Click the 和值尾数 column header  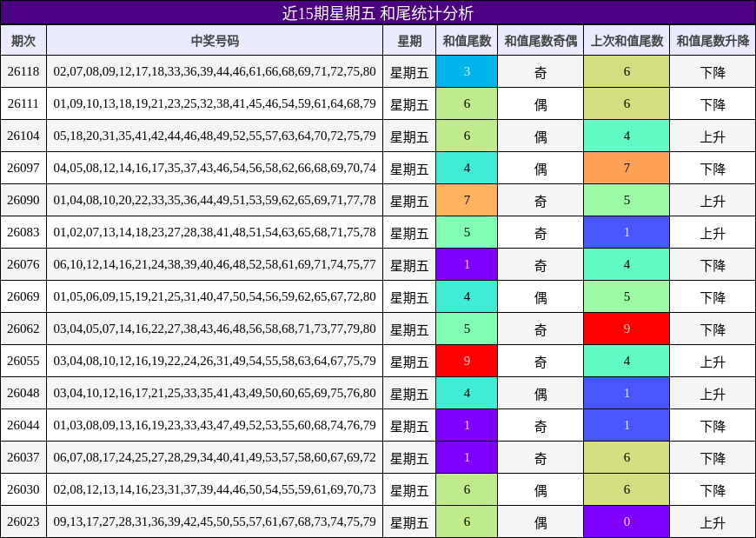pos(467,40)
